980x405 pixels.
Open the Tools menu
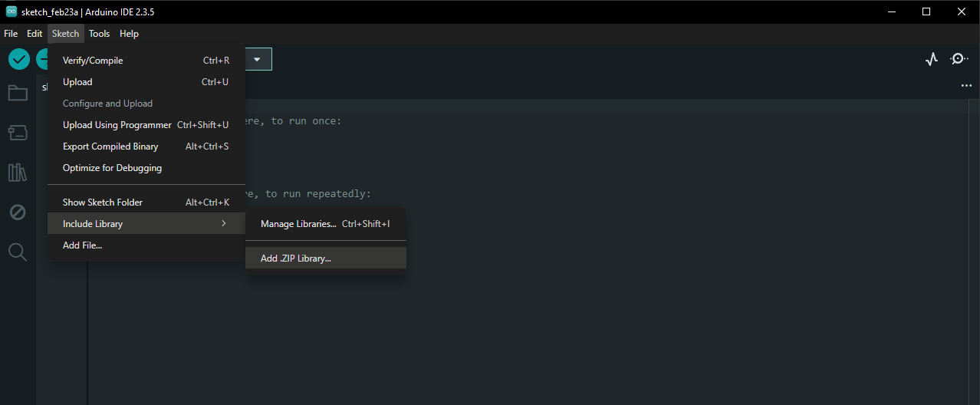coord(99,34)
